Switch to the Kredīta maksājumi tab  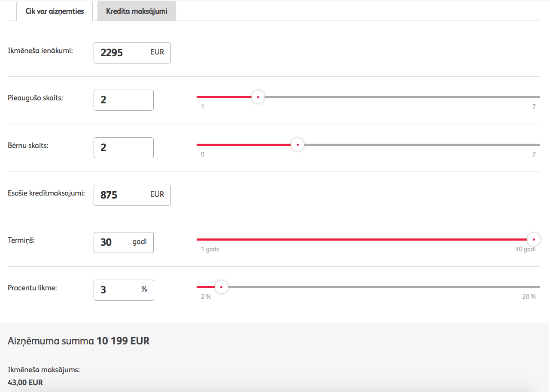click(137, 11)
